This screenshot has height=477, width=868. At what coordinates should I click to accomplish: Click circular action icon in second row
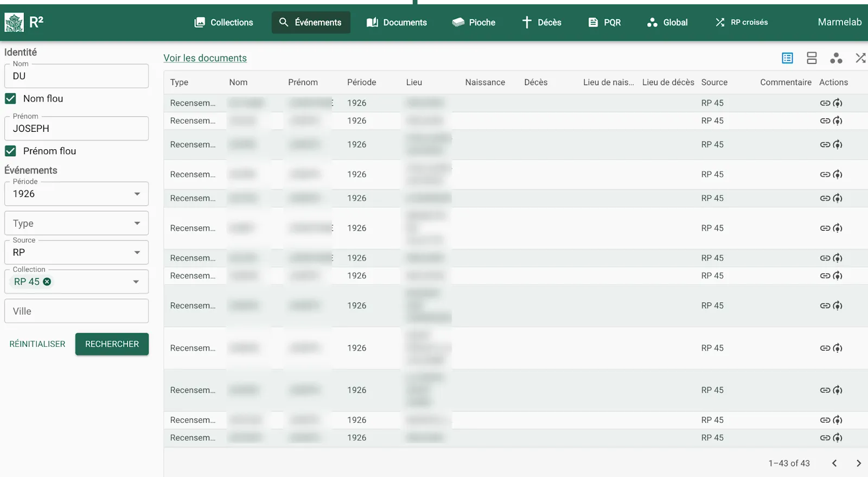(838, 121)
